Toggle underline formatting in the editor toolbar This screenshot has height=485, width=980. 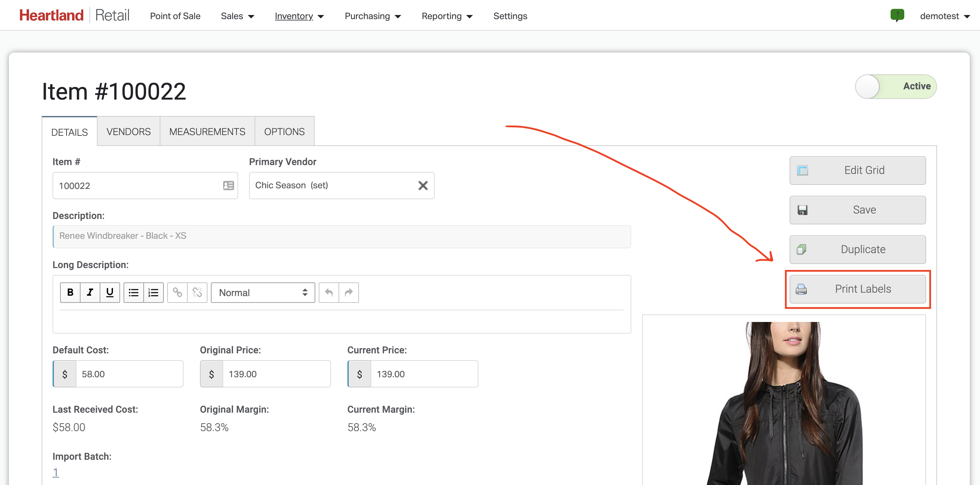(110, 293)
